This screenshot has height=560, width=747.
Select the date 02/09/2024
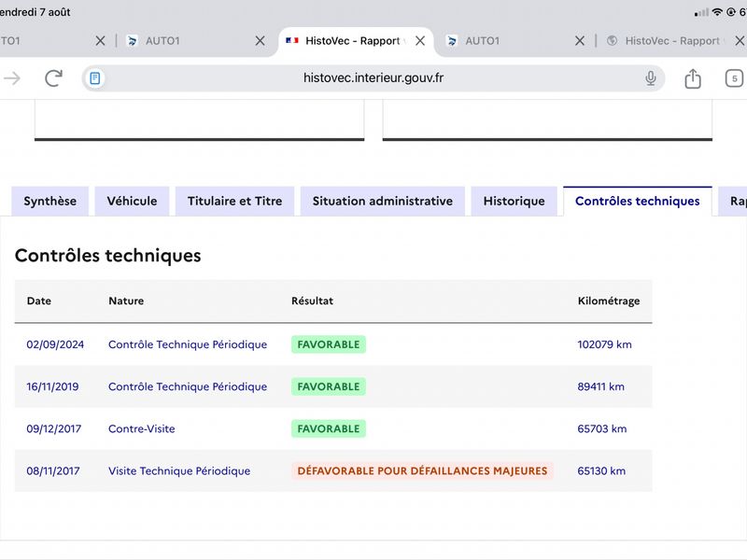coord(55,344)
